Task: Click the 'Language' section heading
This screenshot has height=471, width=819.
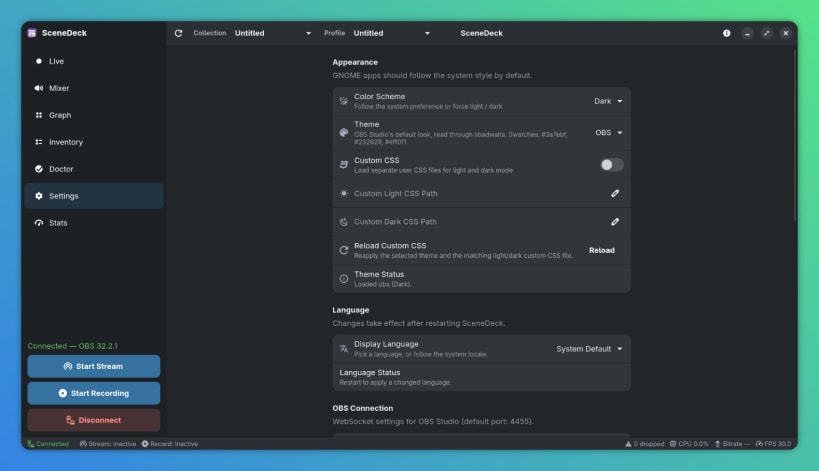Action: point(351,310)
